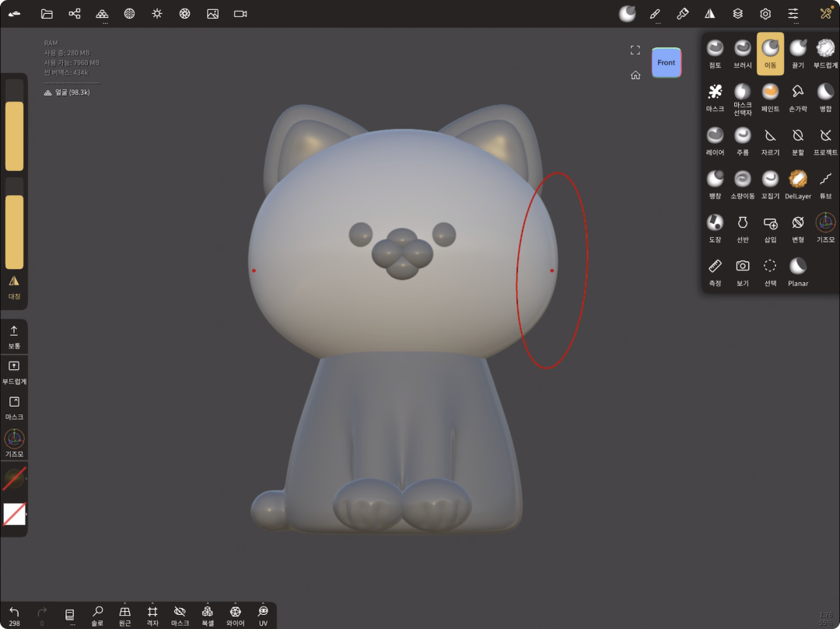Toggle 와이어 (Wireframe) display
Screen dimensions: 840x629
(235, 616)
